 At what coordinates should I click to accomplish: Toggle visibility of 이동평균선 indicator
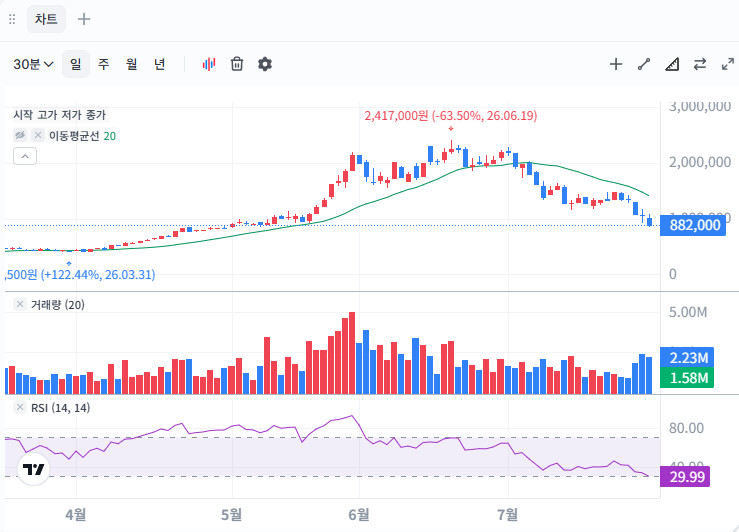(x=20, y=136)
